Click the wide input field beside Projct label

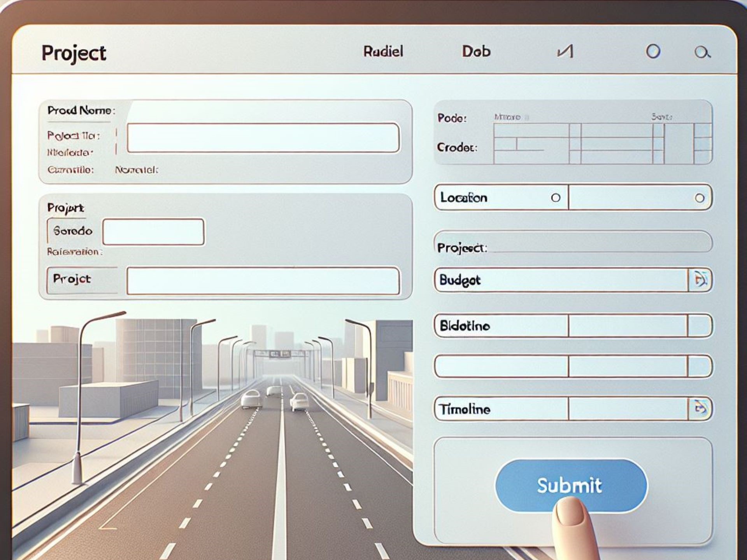(263, 280)
